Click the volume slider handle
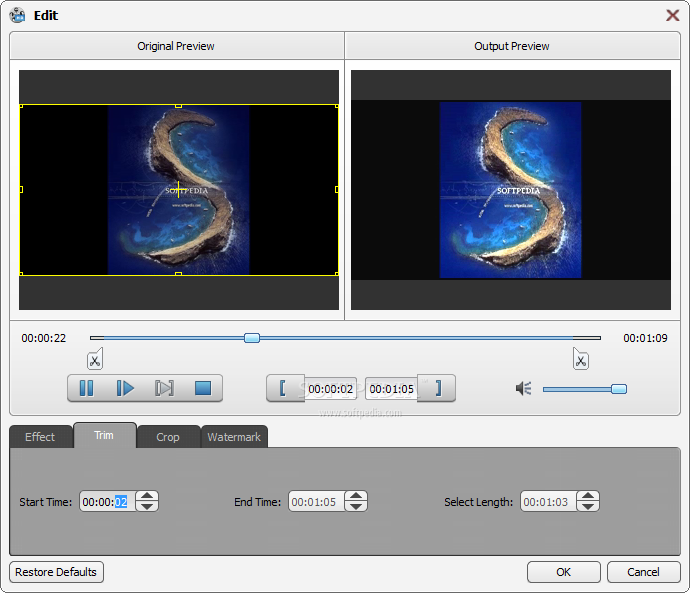 point(619,389)
